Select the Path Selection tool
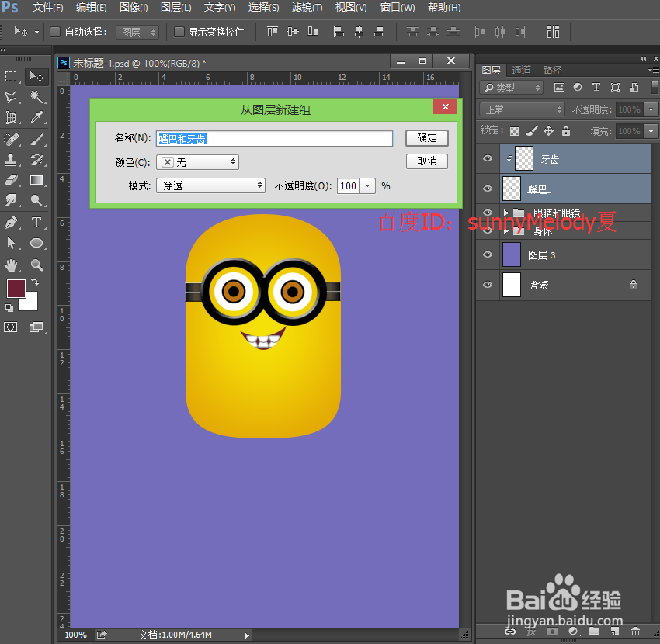Image resolution: width=660 pixels, height=644 pixels. (11, 243)
